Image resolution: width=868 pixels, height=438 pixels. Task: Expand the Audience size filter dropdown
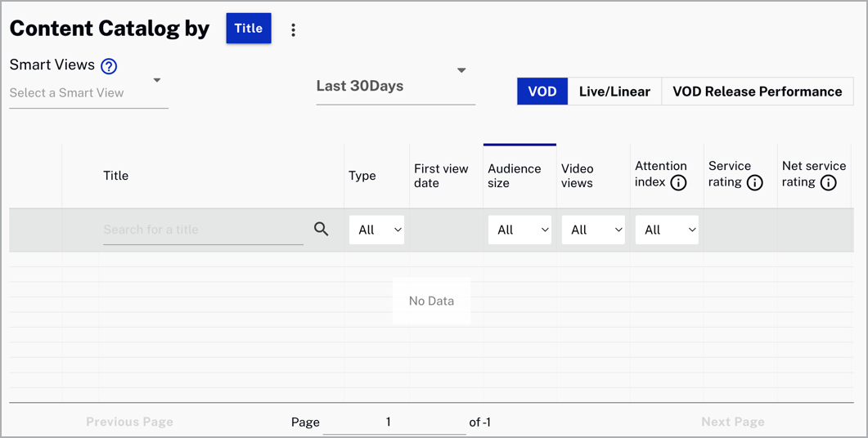tap(519, 230)
